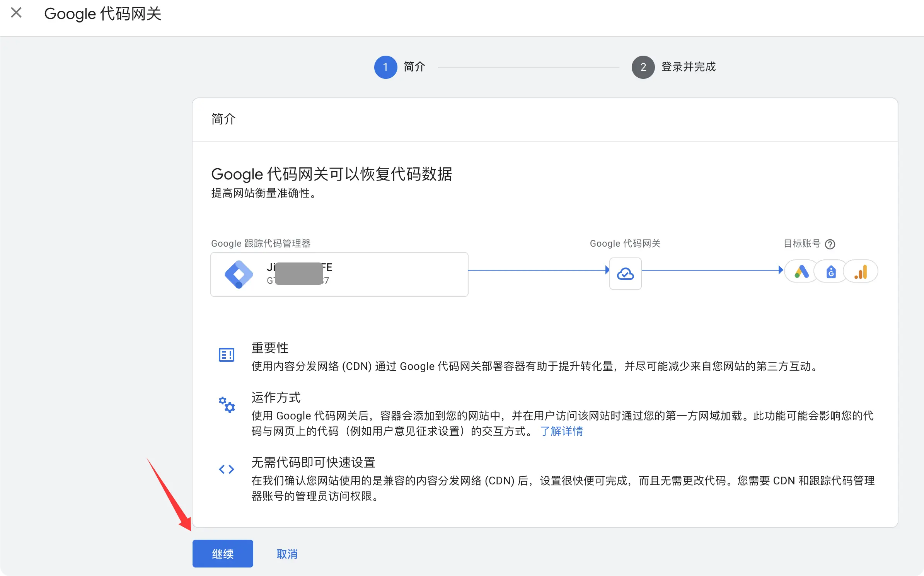
Task: Click the 登录并完成 step label
Action: [x=689, y=67]
